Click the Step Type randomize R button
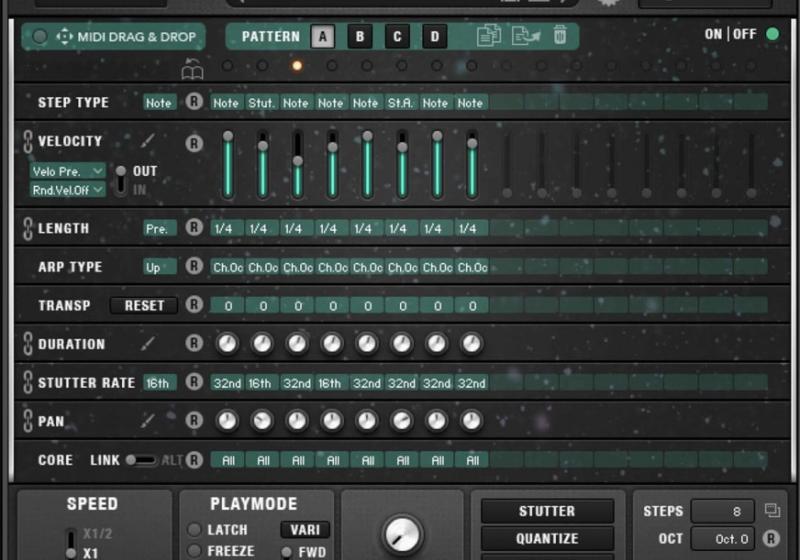 (194, 102)
